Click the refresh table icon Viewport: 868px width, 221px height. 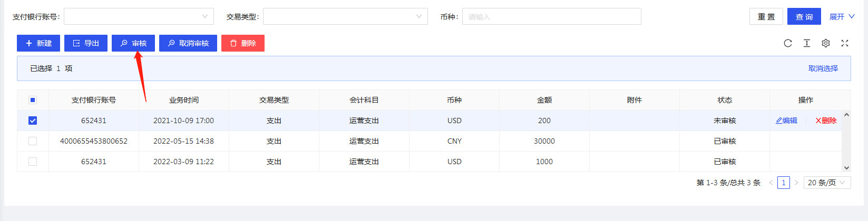[788, 43]
